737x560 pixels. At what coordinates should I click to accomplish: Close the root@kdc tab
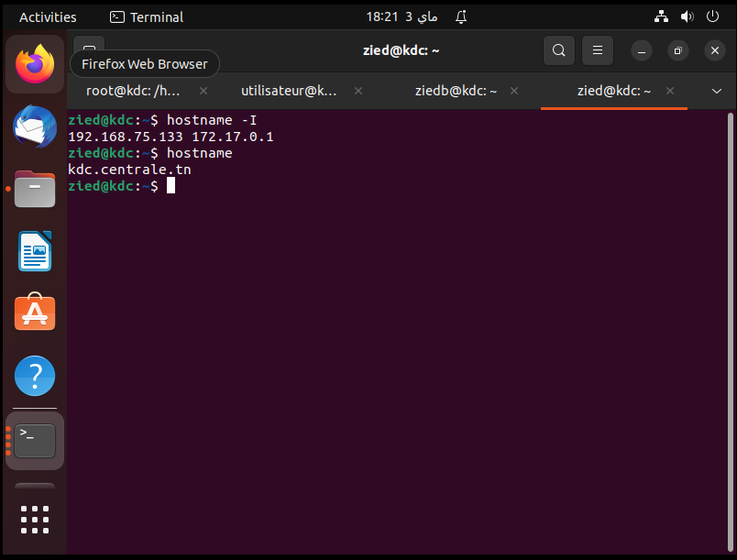(203, 91)
